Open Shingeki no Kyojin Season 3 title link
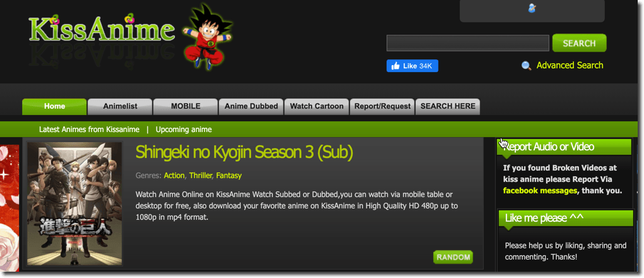Viewport: 644px width, 278px height. (x=244, y=152)
